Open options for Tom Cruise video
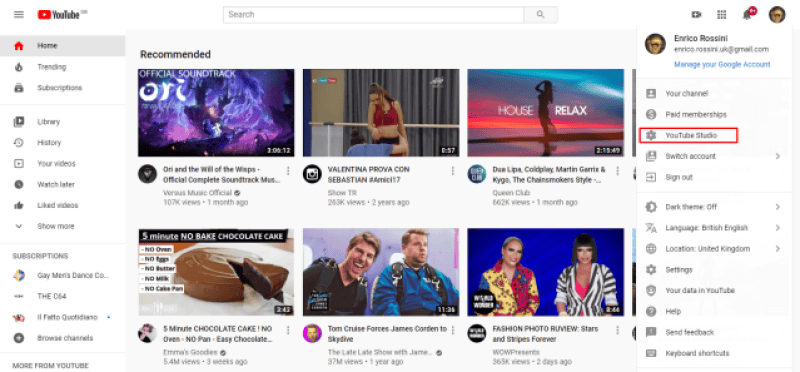Viewport: 800px width, 372px height. pos(453,330)
